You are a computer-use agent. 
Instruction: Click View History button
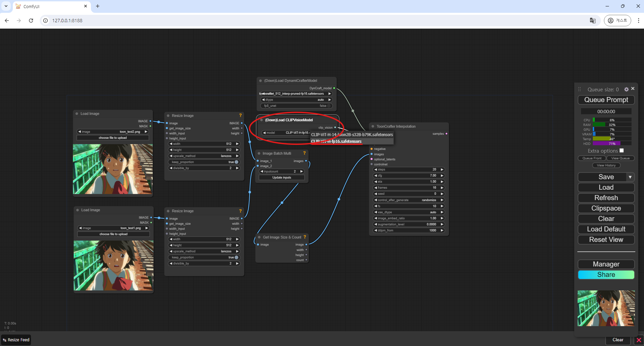[606, 165]
